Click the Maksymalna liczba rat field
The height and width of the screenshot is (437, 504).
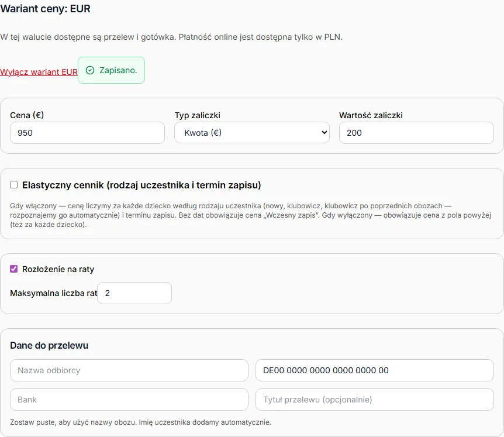[134, 293]
